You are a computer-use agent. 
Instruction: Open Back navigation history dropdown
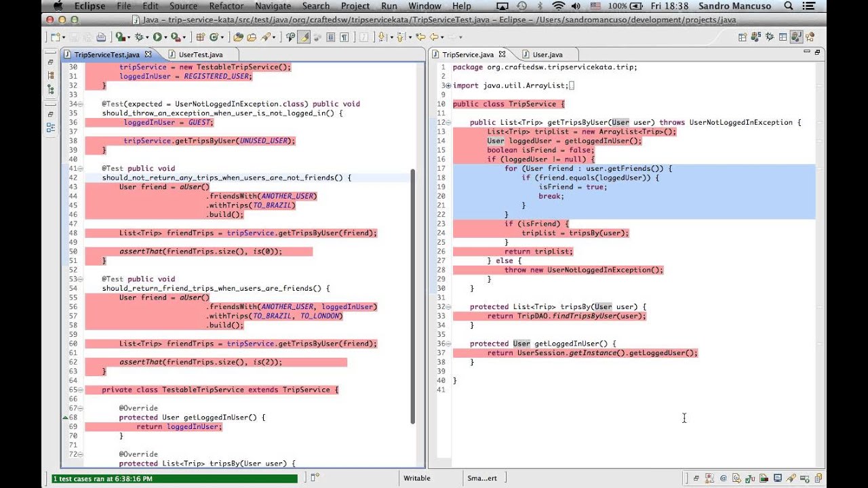click(442, 38)
